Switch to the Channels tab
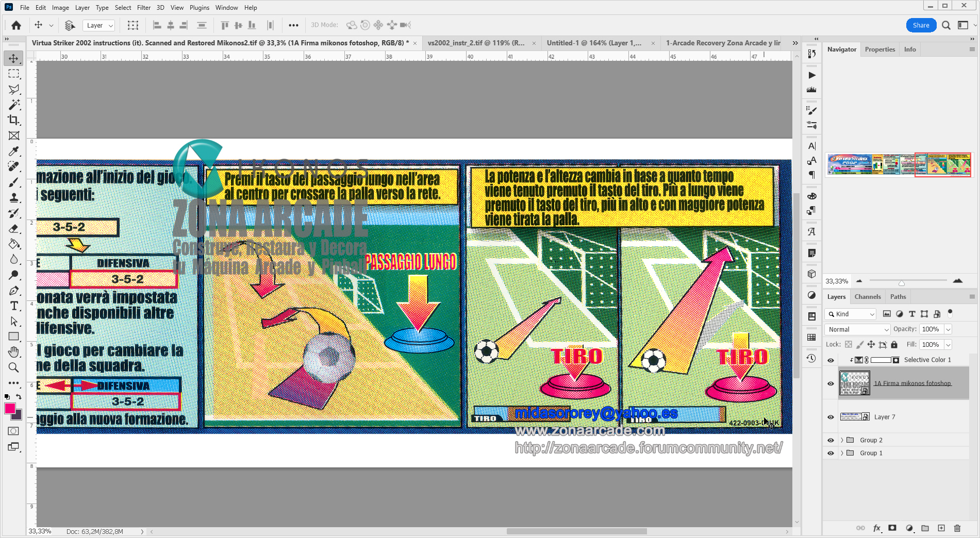The image size is (980, 538). pyautogui.click(x=867, y=297)
